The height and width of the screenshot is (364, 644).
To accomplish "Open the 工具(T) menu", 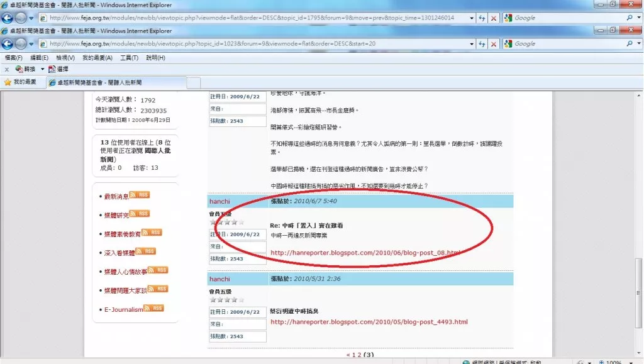I will (129, 58).
